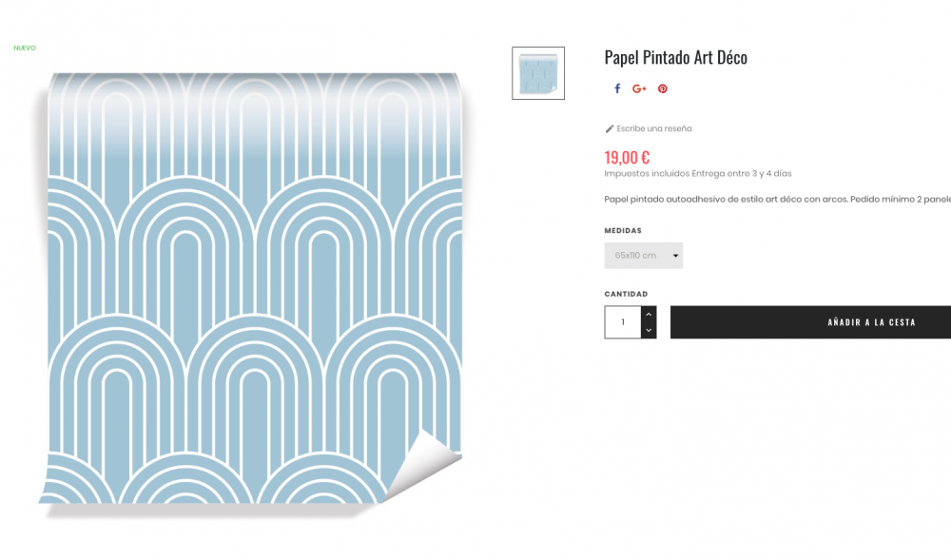This screenshot has width=951, height=560.
Task: Click the pencil icon beside the review link
Action: [609, 128]
